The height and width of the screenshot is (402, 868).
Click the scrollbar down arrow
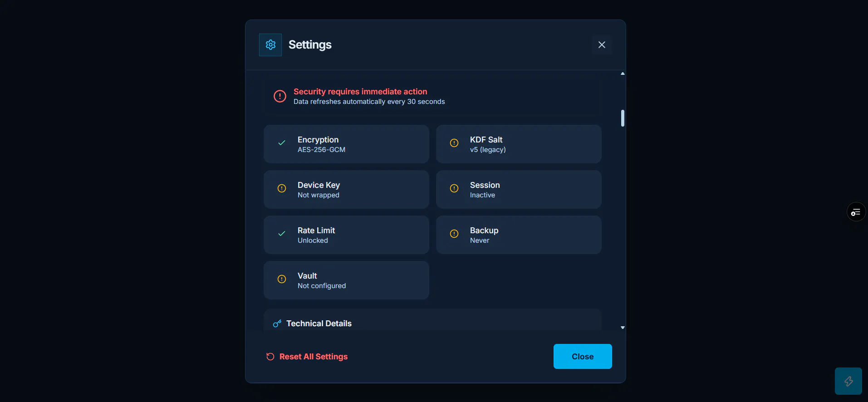(623, 328)
